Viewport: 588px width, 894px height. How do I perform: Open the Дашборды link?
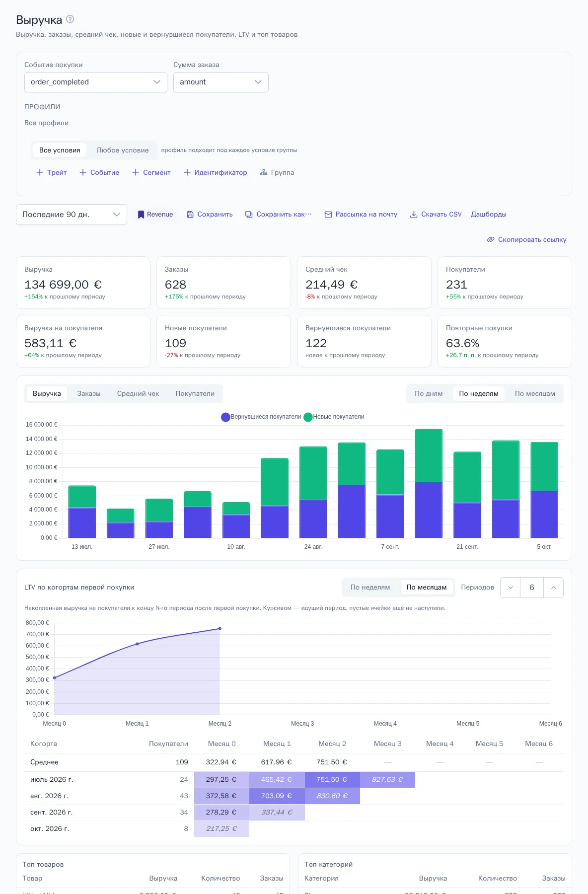click(x=489, y=215)
